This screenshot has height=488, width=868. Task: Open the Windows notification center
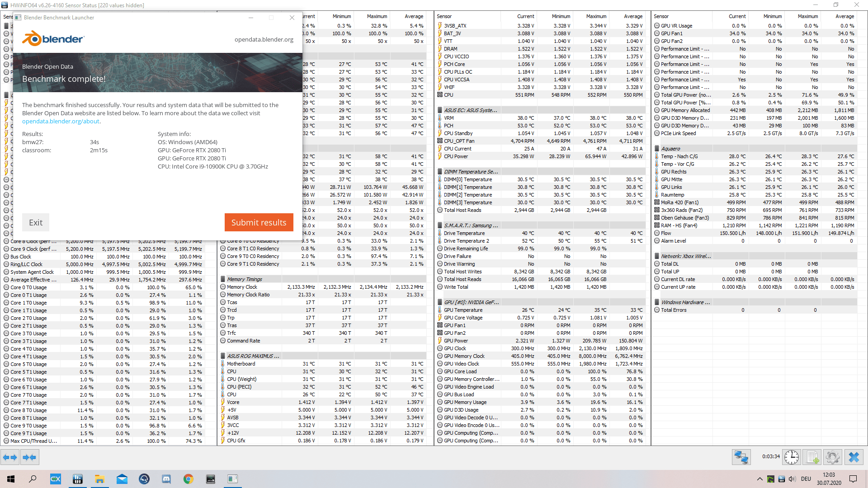pyautogui.click(x=853, y=479)
